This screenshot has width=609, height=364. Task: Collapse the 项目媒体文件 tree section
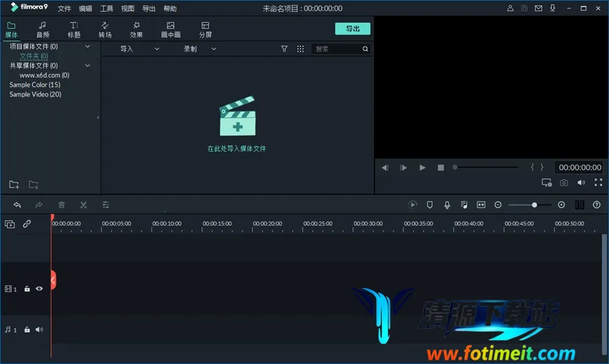(88, 47)
